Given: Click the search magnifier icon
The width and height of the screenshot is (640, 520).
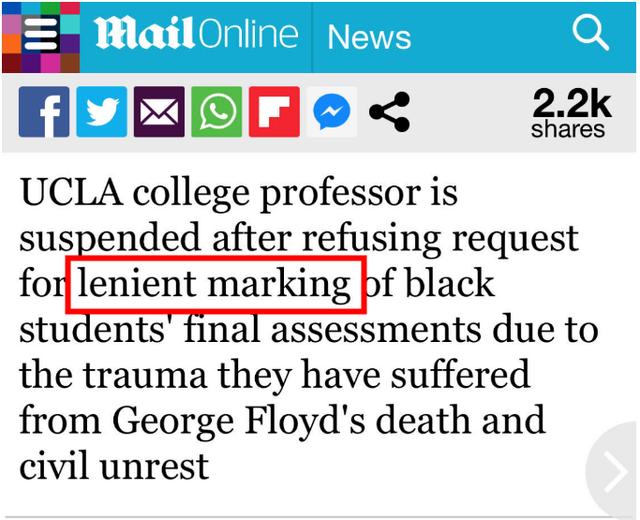Looking at the screenshot, I should 590,34.
